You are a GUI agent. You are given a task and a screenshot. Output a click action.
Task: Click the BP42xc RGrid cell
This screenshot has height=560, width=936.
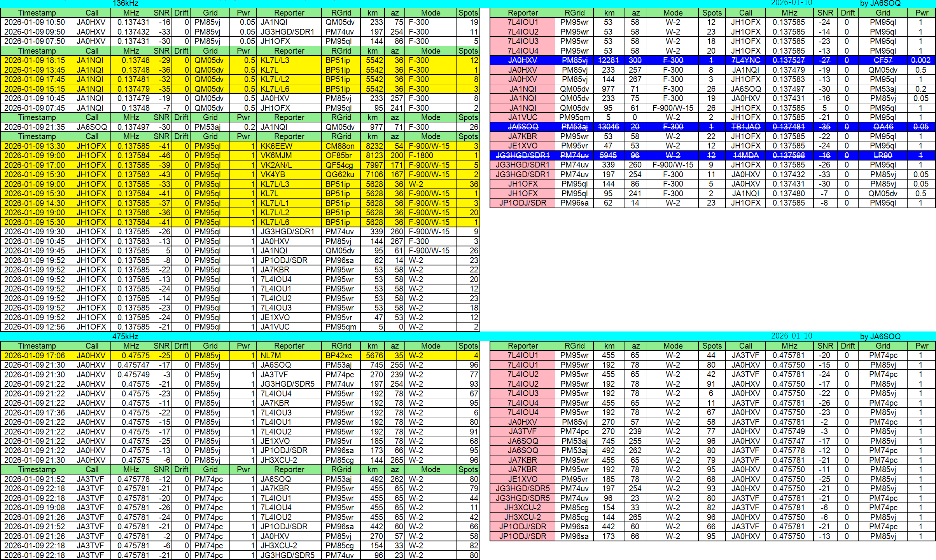pyautogui.click(x=339, y=356)
